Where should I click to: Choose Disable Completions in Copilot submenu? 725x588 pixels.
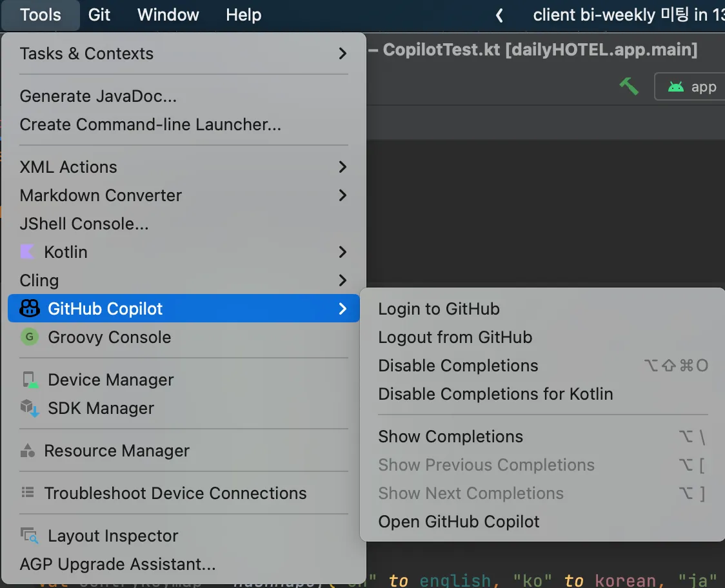[543, 366]
